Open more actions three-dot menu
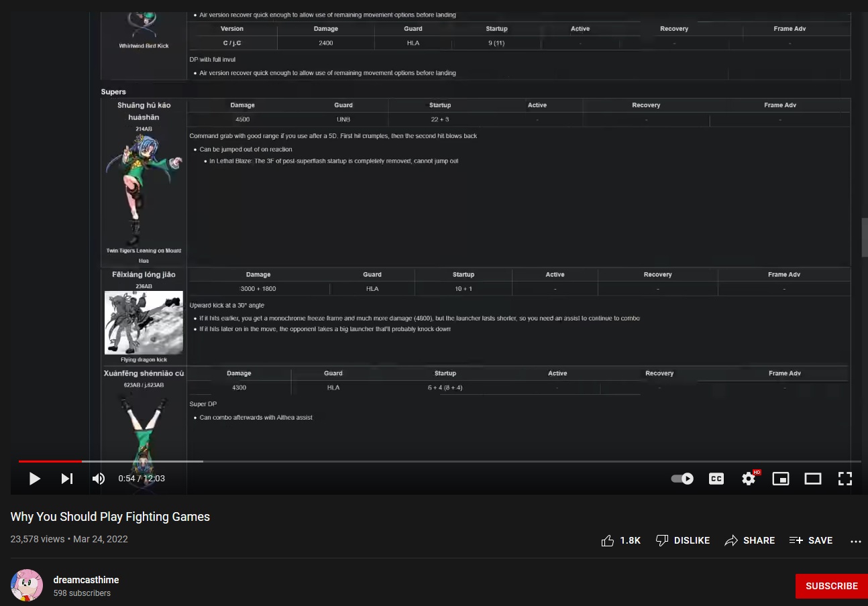 [855, 541]
